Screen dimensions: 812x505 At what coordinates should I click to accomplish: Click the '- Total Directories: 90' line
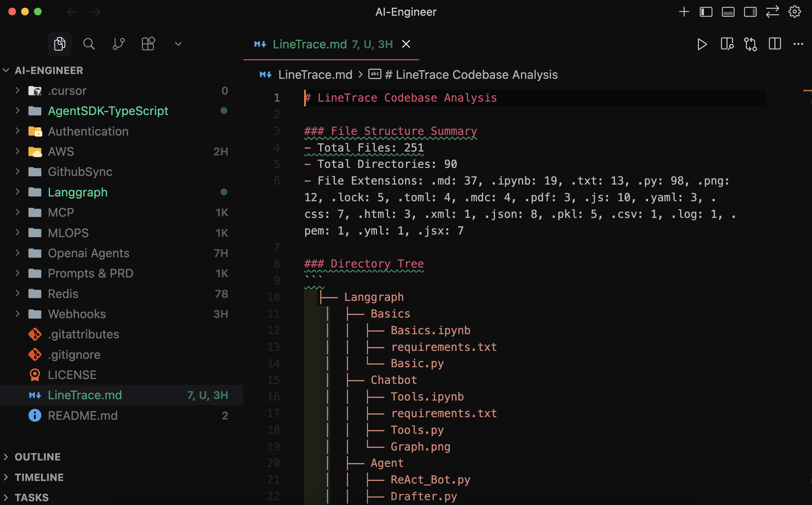pyautogui.click(x=380, y=164)
